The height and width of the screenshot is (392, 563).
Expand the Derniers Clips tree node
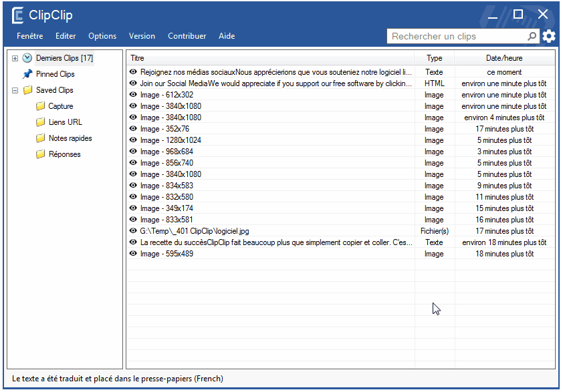(x=15, y=58)
